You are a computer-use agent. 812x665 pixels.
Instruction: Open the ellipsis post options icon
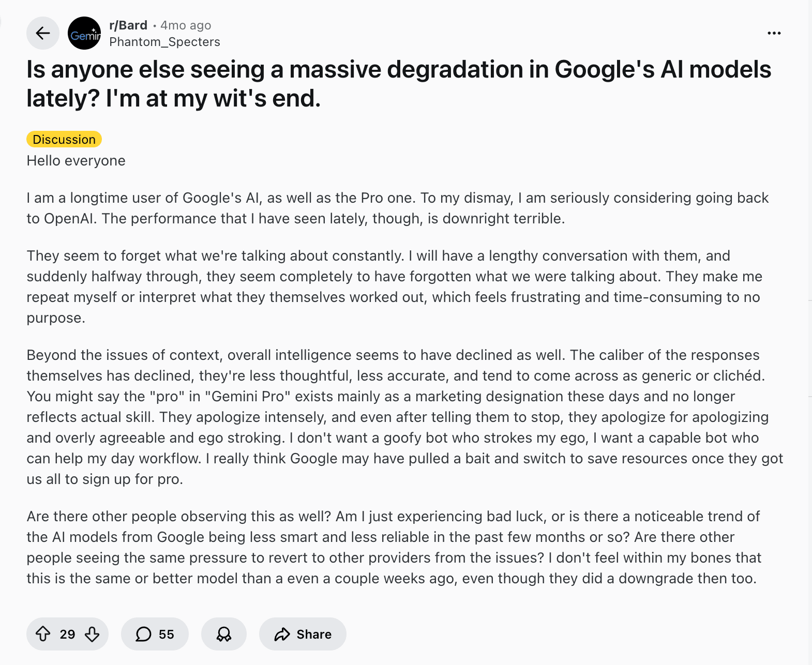click(x=774, y=33)
